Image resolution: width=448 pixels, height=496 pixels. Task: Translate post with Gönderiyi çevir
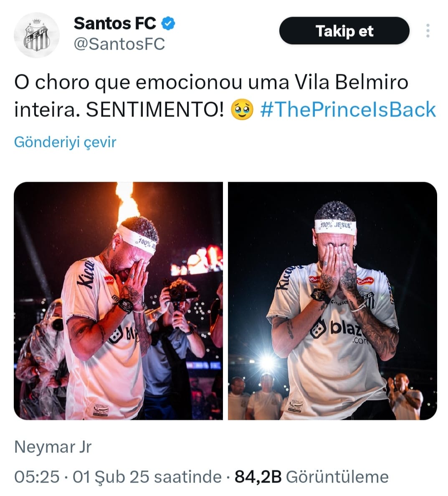[65, 142]
